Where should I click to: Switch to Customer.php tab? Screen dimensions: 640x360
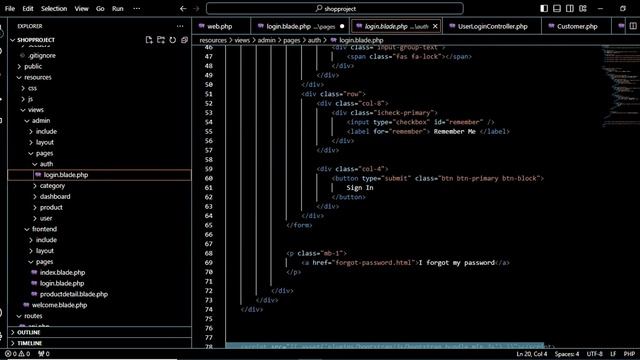[577, 26]
